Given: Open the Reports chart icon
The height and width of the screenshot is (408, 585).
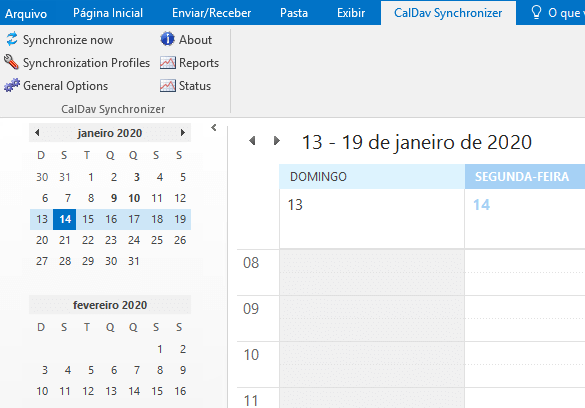Looking at the screenshot, I should click(168, 63).
